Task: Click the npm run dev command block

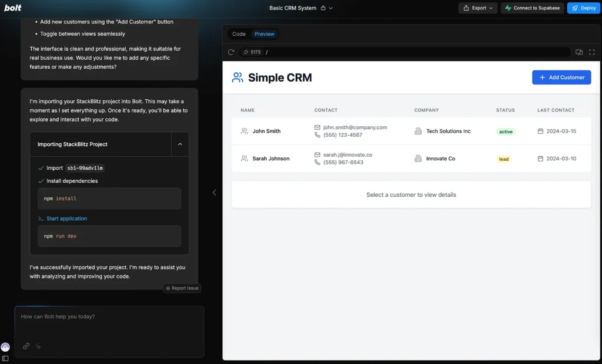Action: tap(109, 236)
